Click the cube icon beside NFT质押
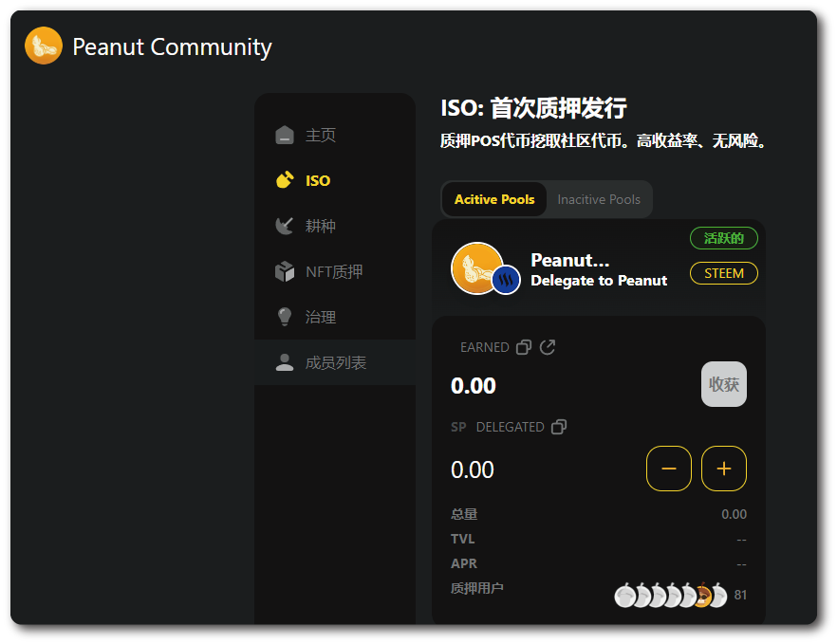This screenshot has height=644, width=837. click(285, 271)
